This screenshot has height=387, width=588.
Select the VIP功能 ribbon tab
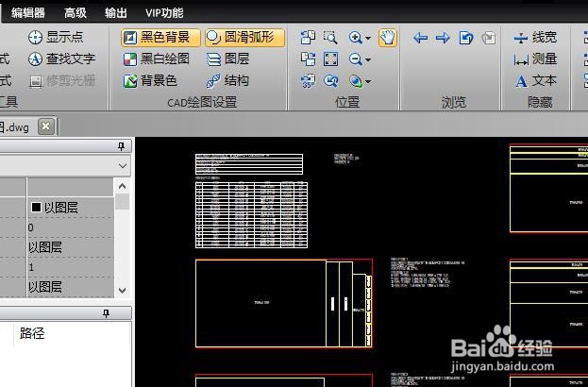[x=164, y=13]
